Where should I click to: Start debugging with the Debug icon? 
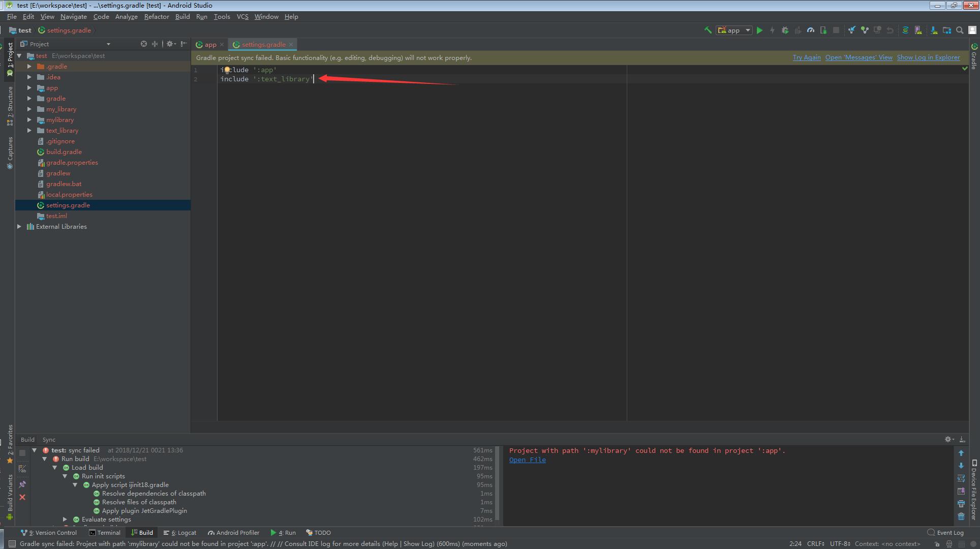[x=785, y=30]
